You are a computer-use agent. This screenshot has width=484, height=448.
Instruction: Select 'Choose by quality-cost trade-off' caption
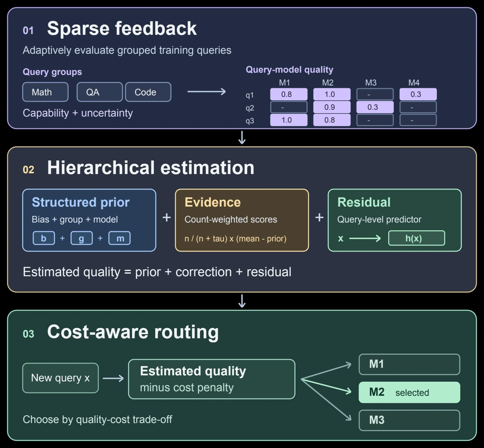coord(98,419)
